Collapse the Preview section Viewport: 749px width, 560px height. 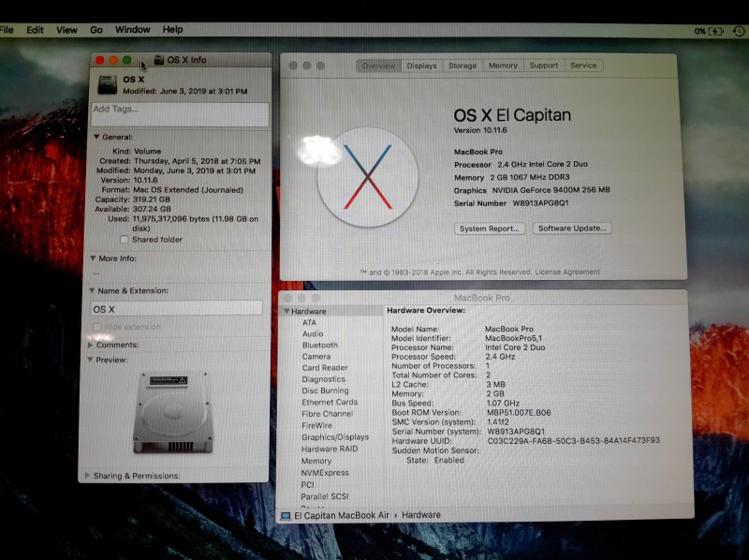[x=90, y=360]
